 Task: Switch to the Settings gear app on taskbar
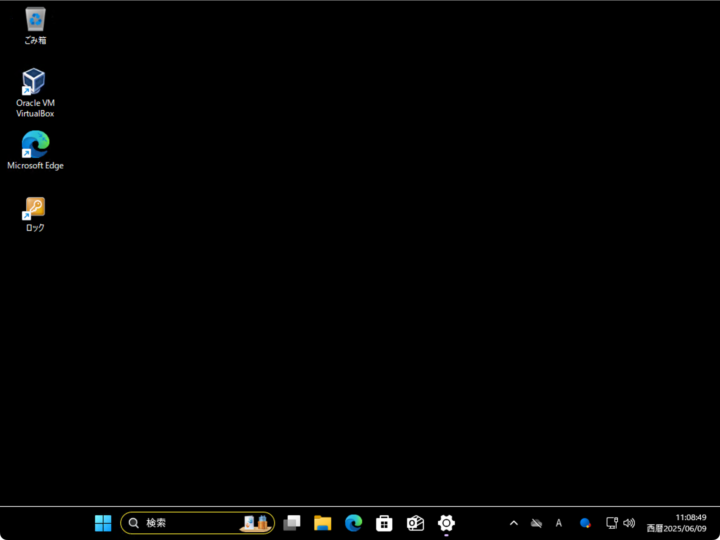click(446, 523)
